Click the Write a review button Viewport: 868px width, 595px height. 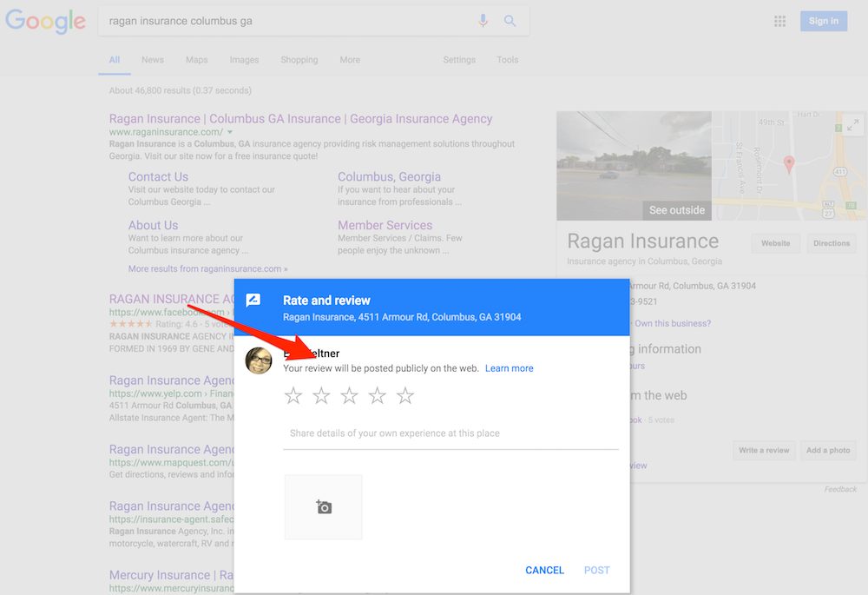tap(764, 451)
